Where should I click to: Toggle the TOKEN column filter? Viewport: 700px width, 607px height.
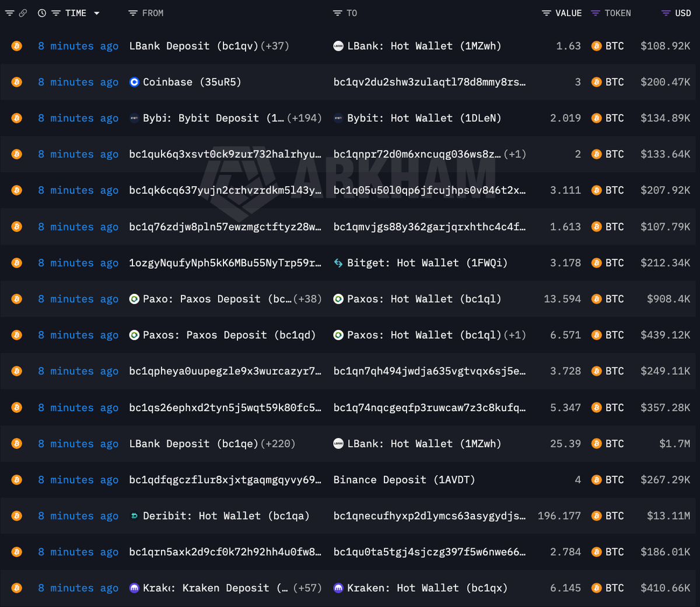[594, 13]
